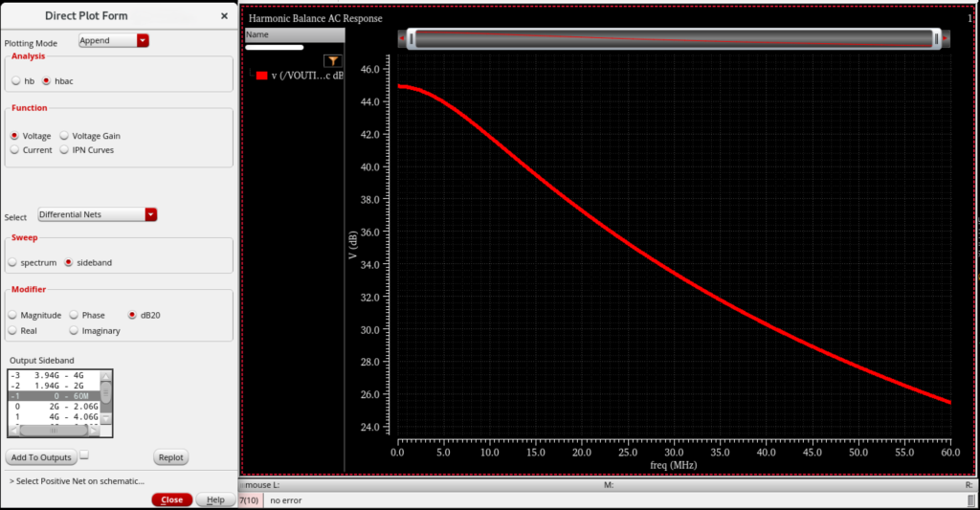Select the v (/VOUTI...c dB trace entry

tap(307, 76)
